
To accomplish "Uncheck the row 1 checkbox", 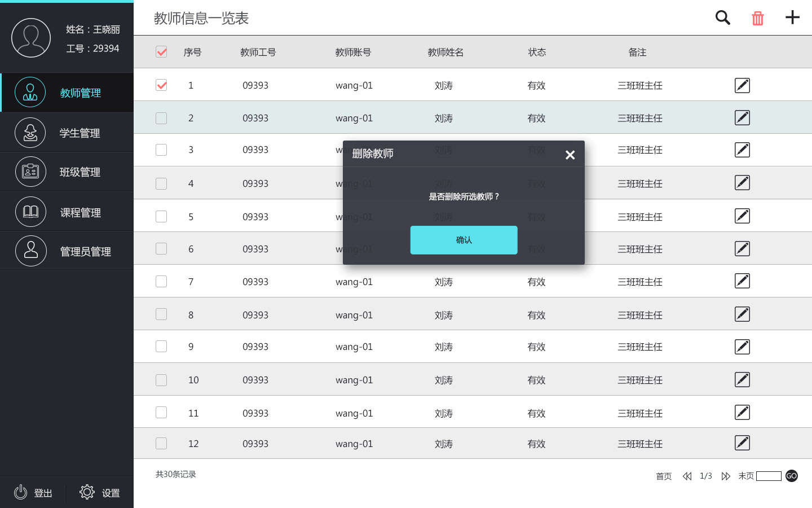I will click(x=161, y=85).
